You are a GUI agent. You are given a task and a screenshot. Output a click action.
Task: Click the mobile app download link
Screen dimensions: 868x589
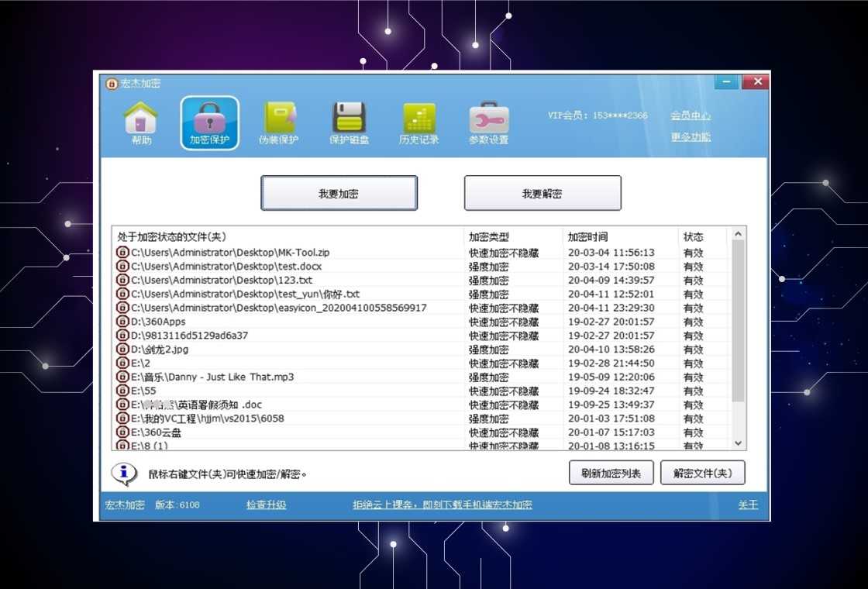coord(443,504)
